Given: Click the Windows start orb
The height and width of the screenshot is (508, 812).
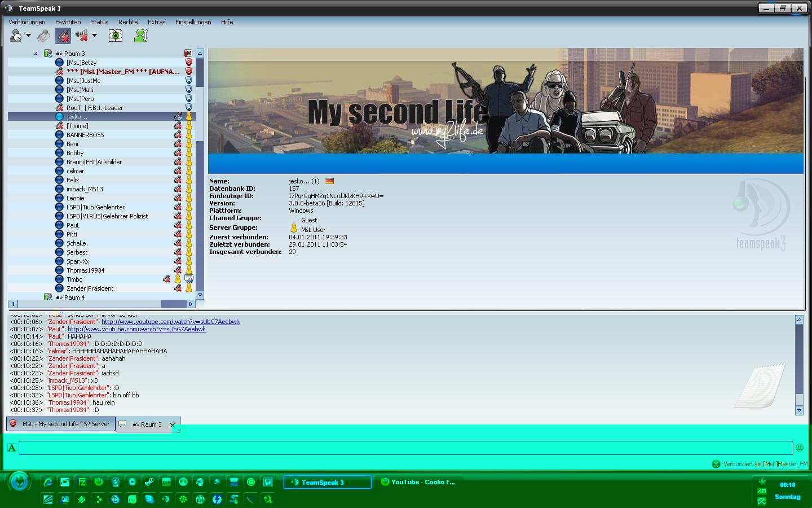Looking at the screenshot, I should point(19,482).
